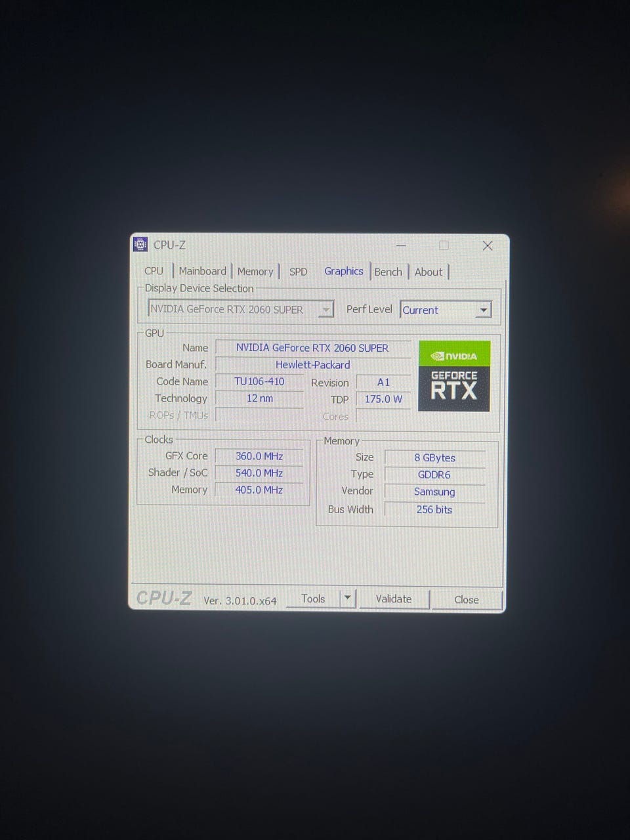Click the Tools button
The width and height of the screenshot is (630, 840).
coord(313,598)
